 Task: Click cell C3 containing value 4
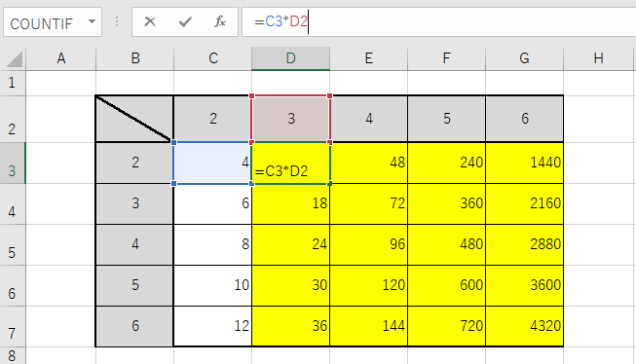pos(212,163)
